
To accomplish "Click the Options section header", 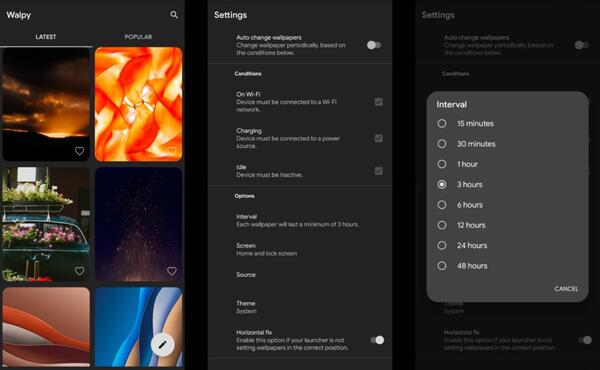I will click(244, 196).
